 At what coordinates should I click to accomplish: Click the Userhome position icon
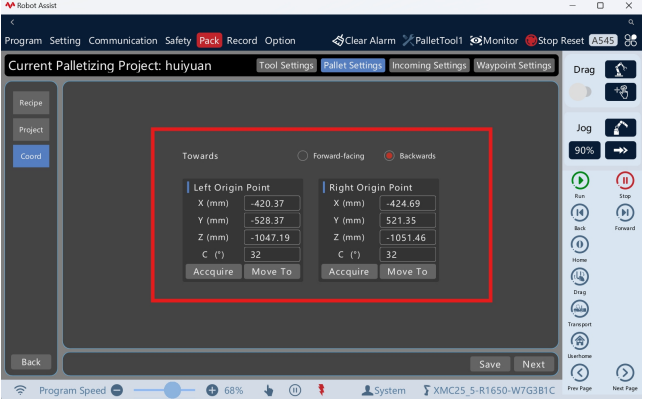580,342
